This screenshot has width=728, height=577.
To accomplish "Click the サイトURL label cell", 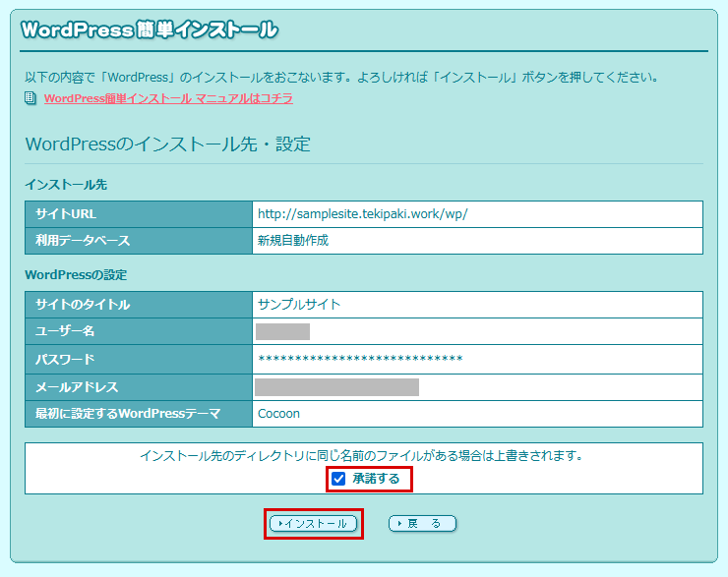I will [138, 213].
